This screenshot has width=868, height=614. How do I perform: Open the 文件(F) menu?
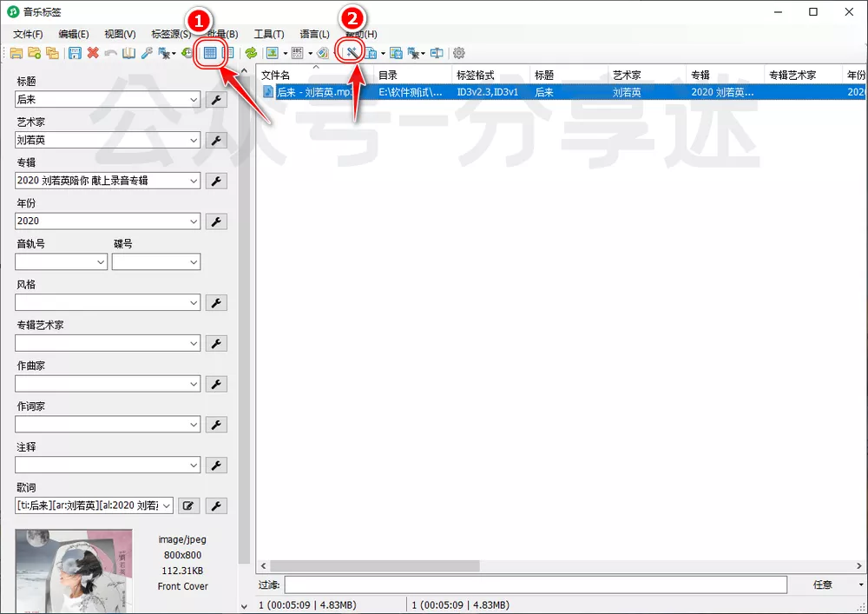point(28,34)
